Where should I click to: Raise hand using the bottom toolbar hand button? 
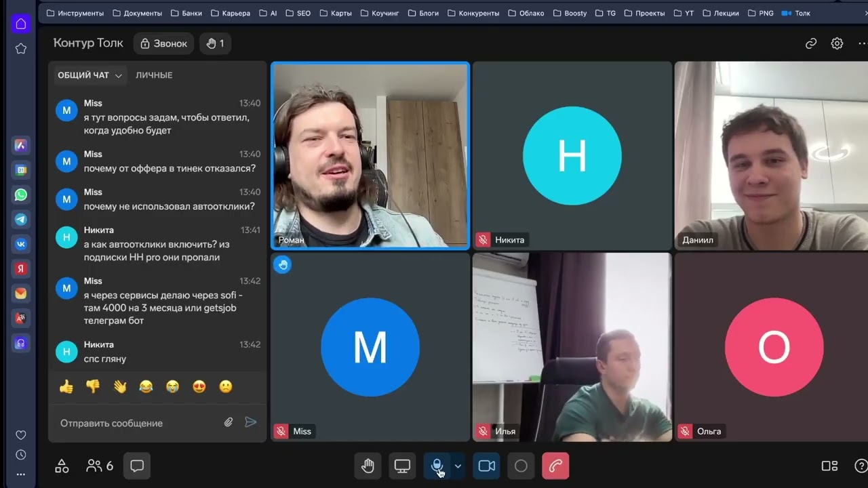coord(368,466)
